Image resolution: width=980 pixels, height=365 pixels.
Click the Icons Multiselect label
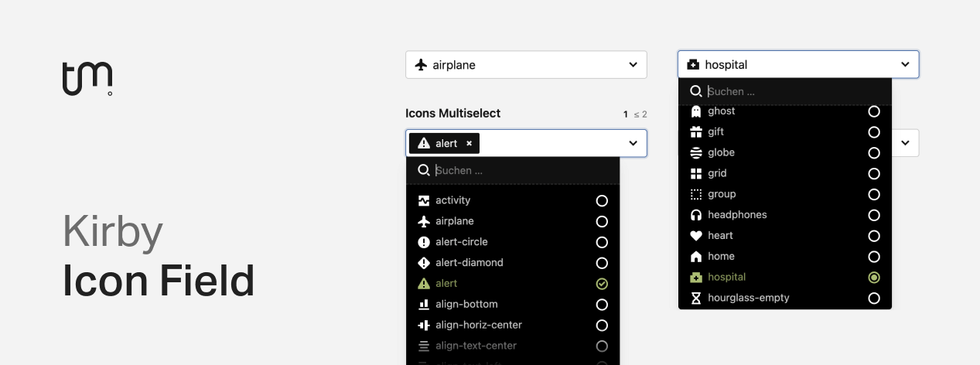452,114
